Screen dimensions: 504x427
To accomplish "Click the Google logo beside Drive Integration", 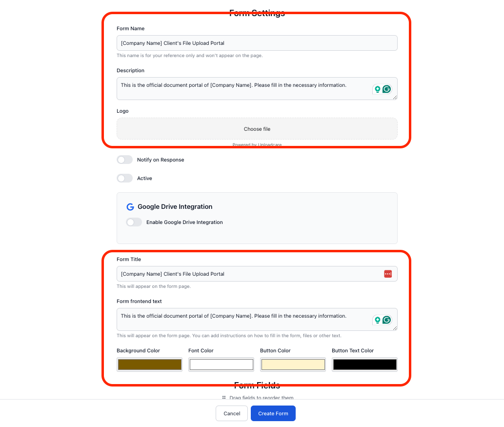I will coord(130,206).
